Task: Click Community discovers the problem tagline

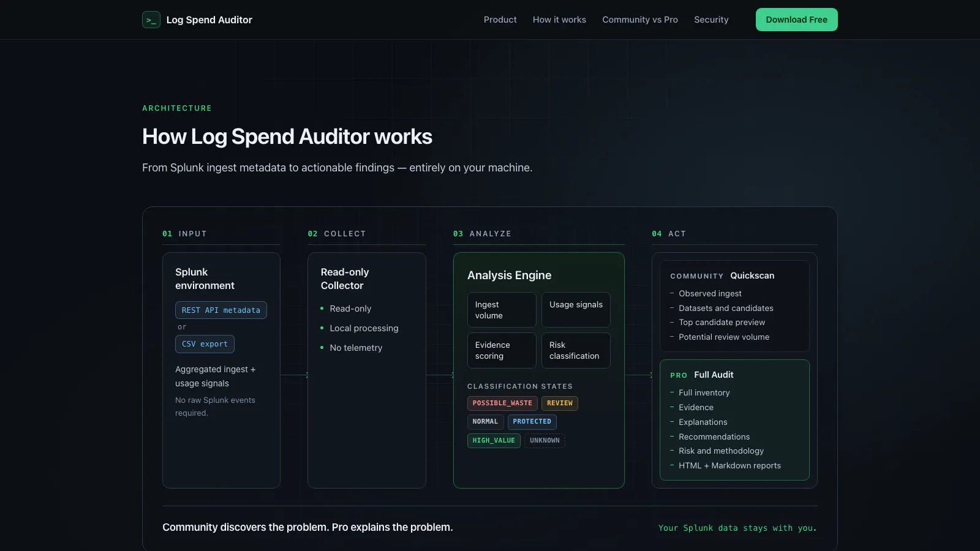Action: (x=307, y=527)
